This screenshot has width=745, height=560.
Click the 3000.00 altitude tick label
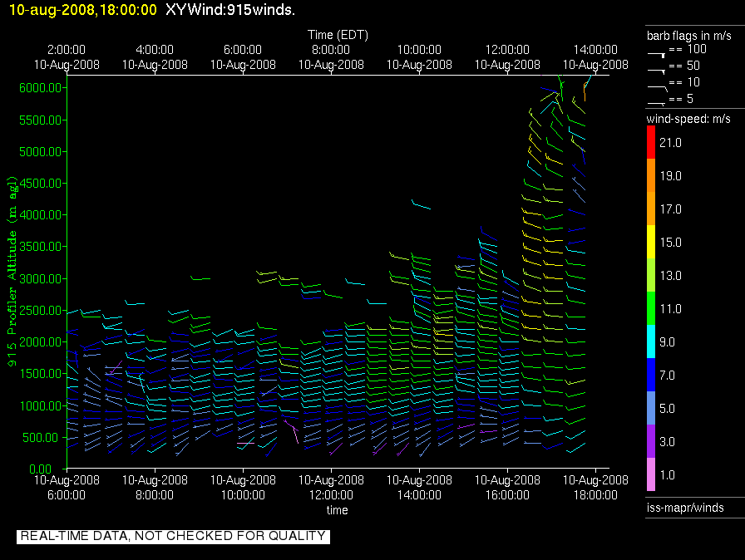click(x=41, y=278)
